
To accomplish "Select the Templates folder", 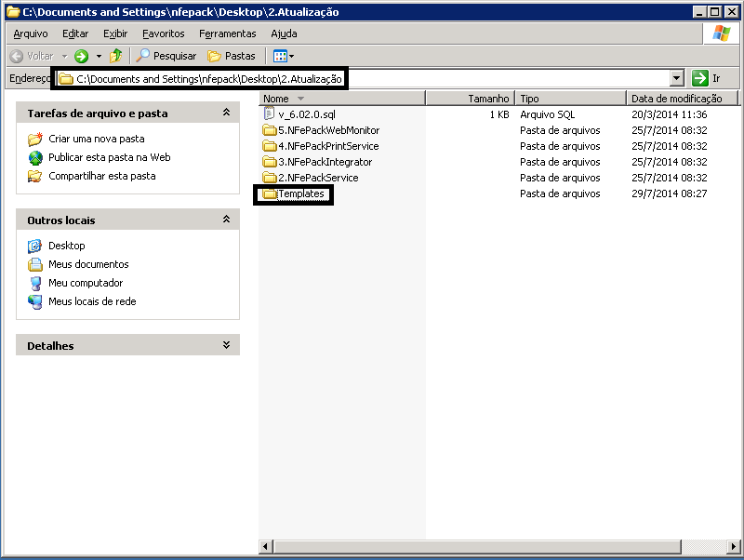I will point(299,193).
